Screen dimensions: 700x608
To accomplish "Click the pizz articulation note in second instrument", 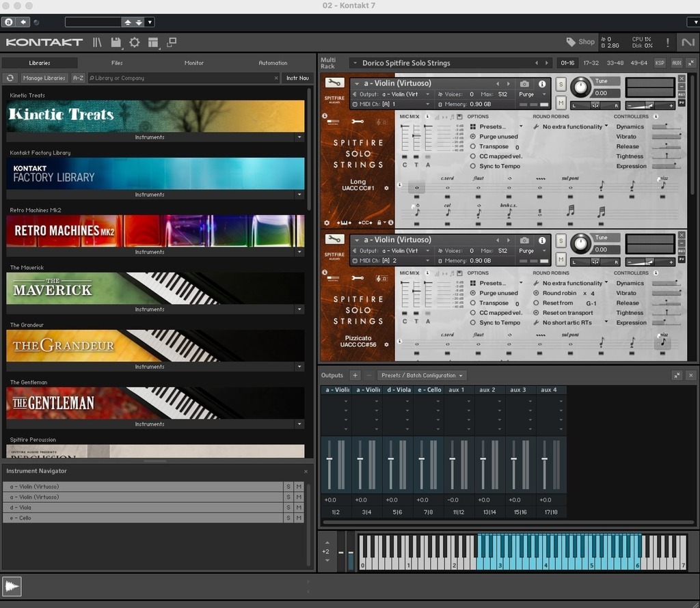I will [x=663, y=342].
